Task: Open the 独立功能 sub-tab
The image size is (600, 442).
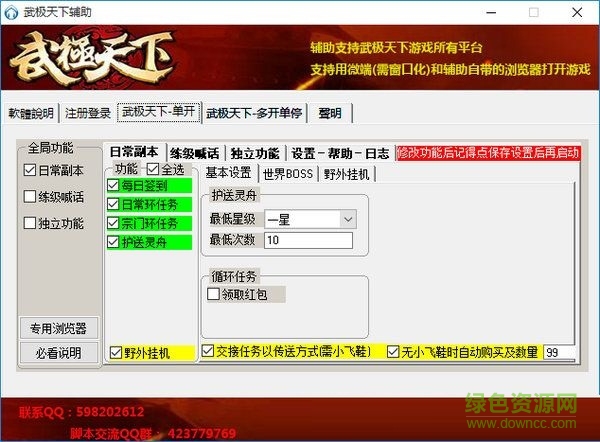Action: 255,153
